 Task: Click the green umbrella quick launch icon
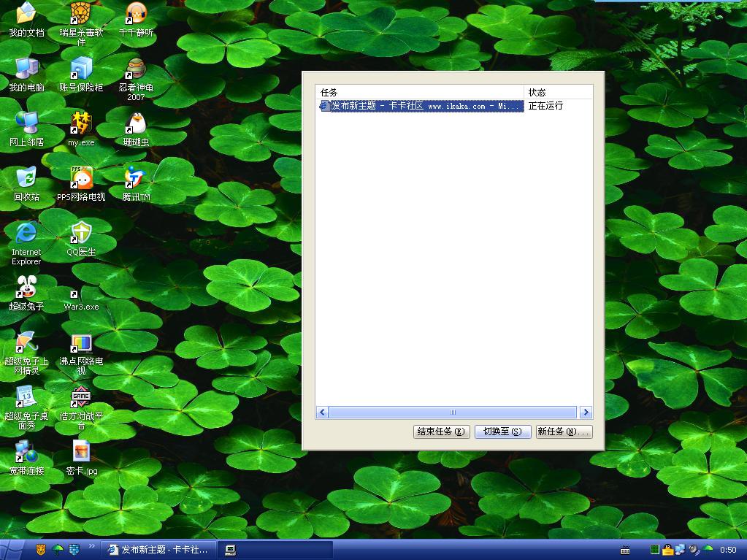pos(58,550)
